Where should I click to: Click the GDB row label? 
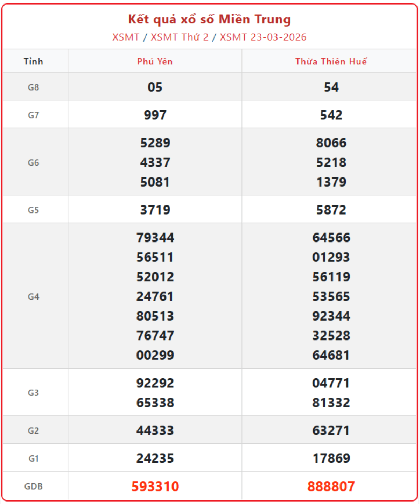pos(34,486)
